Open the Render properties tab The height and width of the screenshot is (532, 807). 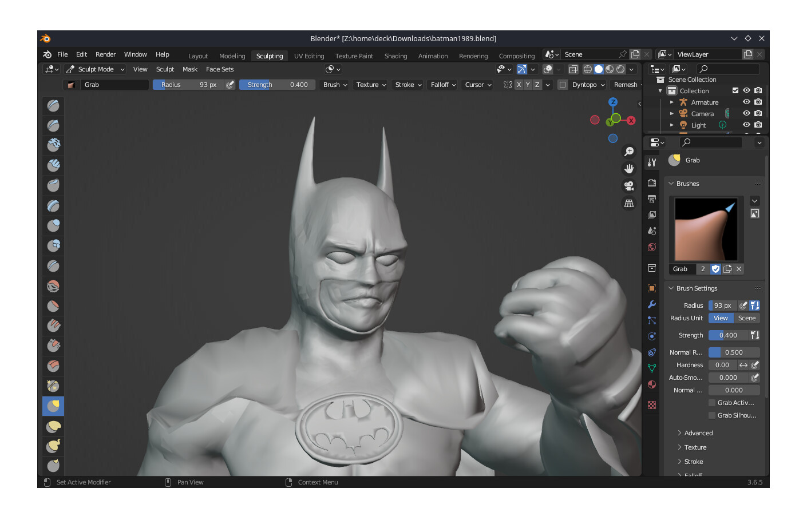[652, 183]
